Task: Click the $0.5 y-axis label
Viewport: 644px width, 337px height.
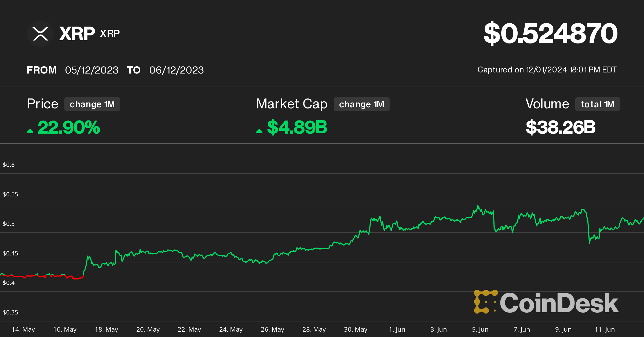Action: 9,224
